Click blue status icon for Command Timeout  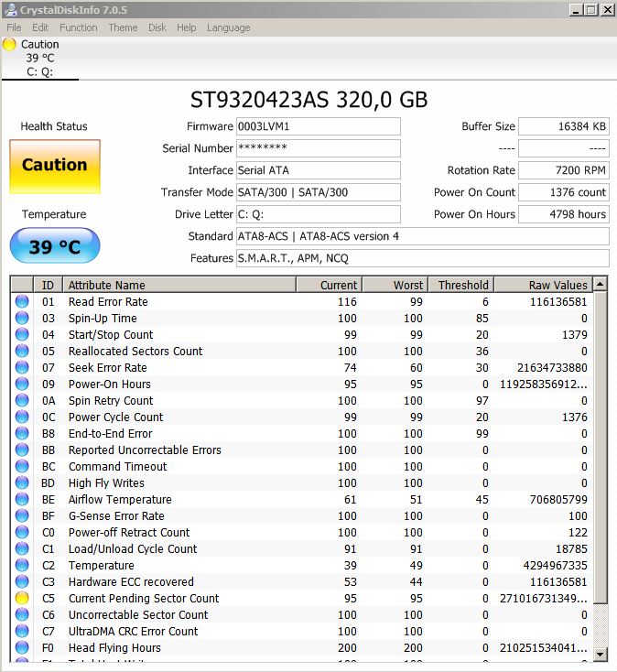pos(22,466)
